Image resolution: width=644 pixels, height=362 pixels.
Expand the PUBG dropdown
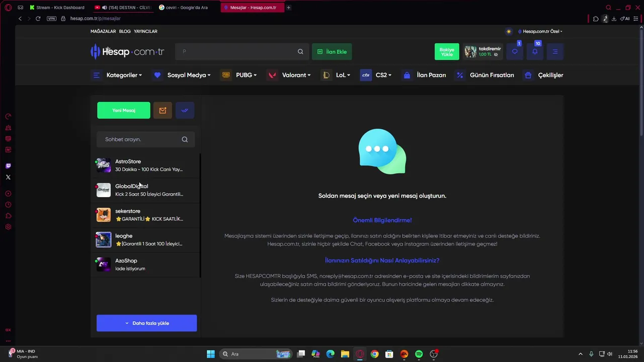click(x=239, y=75)
